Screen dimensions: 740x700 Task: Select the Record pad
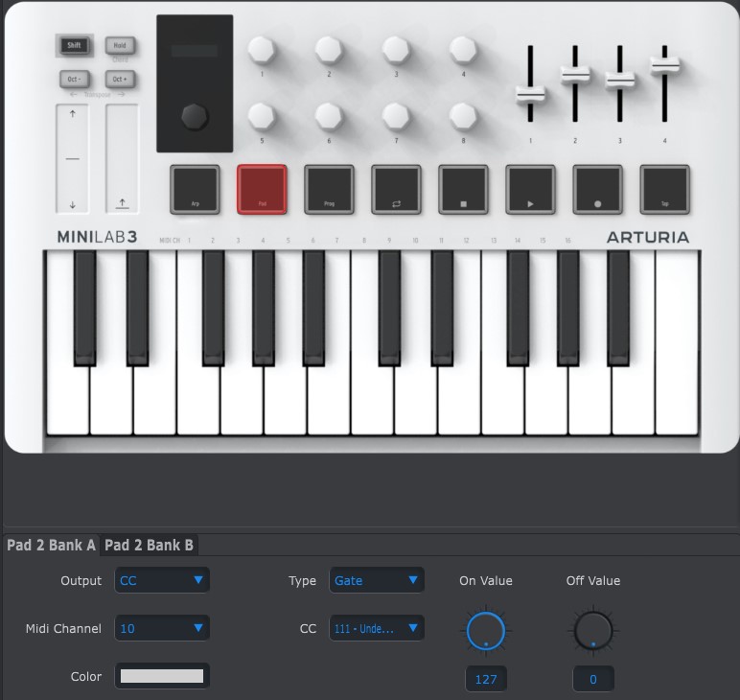pyautogui.click(x=597, y=189)
